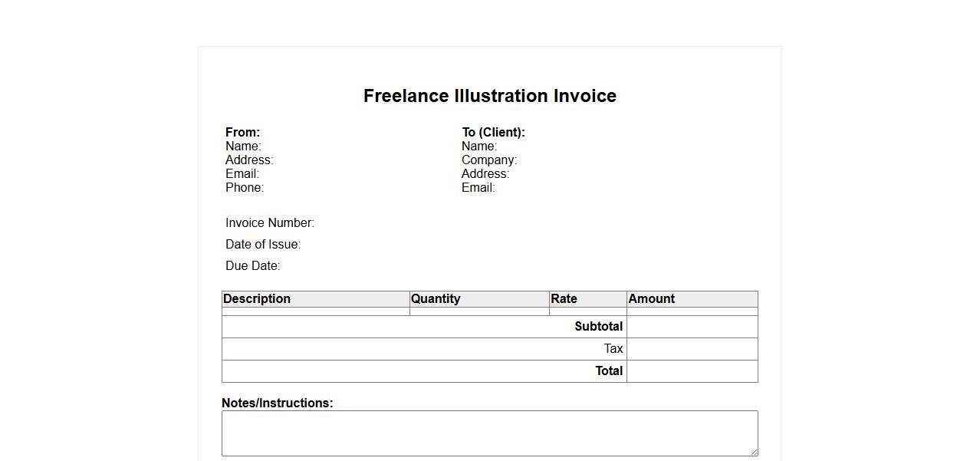This screenshot has height=461, width=980.
Task: Select the Email line under From
Action: 242,174
